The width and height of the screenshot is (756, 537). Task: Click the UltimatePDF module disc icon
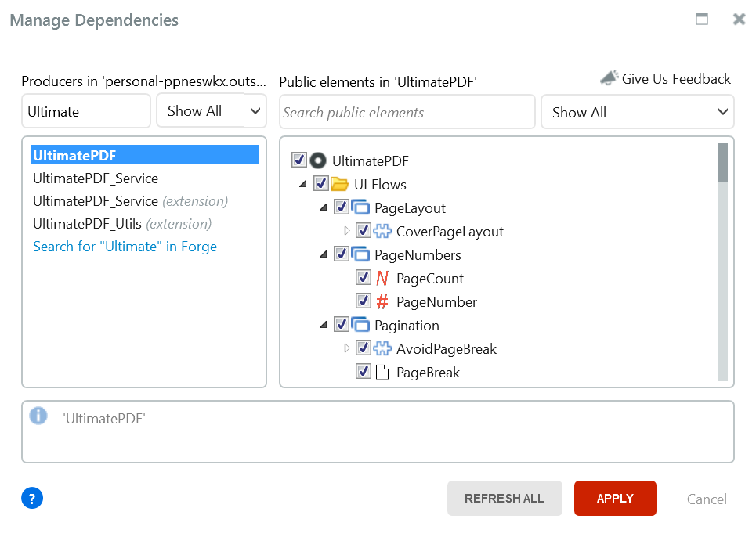click(x=317, y=160)
